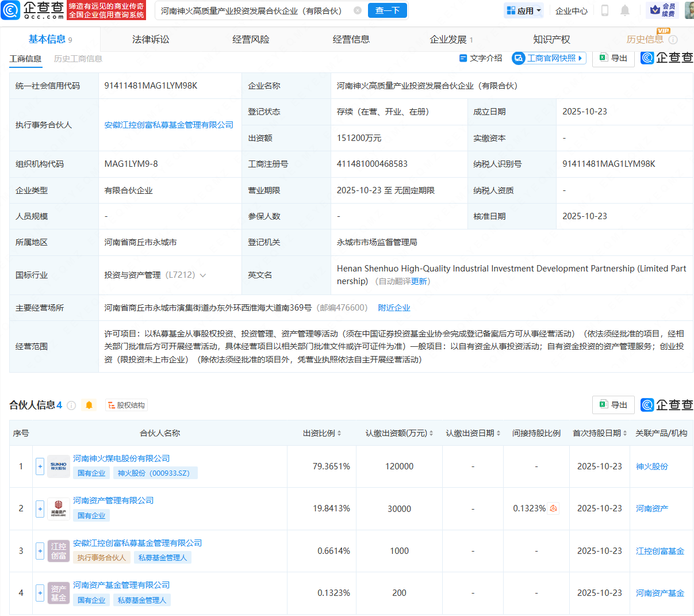Viewport: 694px width, 616px height.
Task: Clear the search box text
Action: tap(358, 10)
